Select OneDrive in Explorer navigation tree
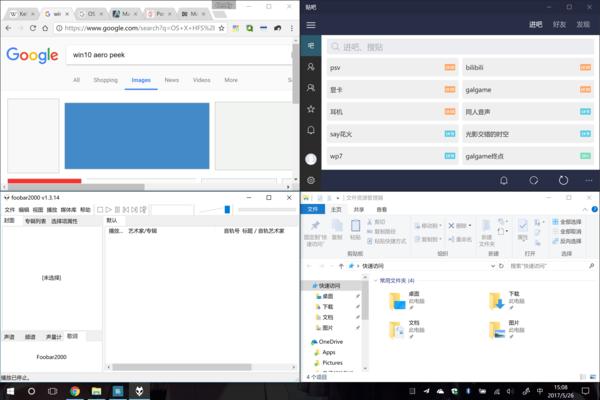Viewport: 600px width, 400px height. point(327,342)
